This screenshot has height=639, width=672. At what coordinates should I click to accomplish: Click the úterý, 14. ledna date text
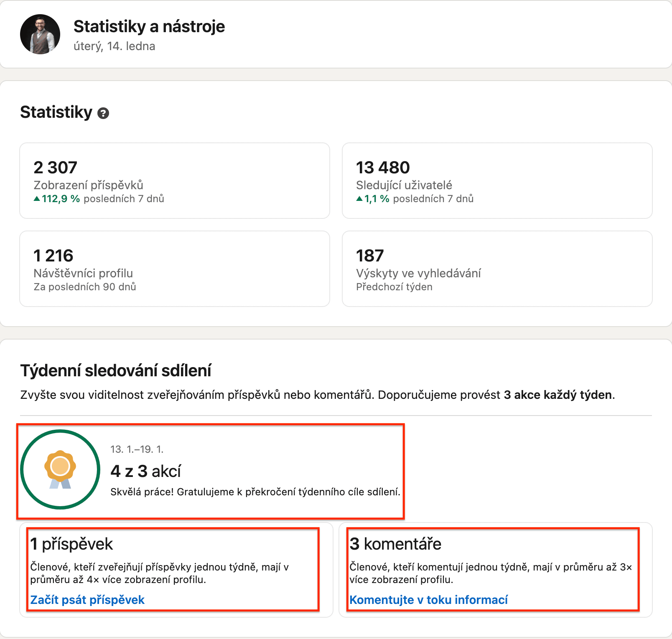point(115,46)
